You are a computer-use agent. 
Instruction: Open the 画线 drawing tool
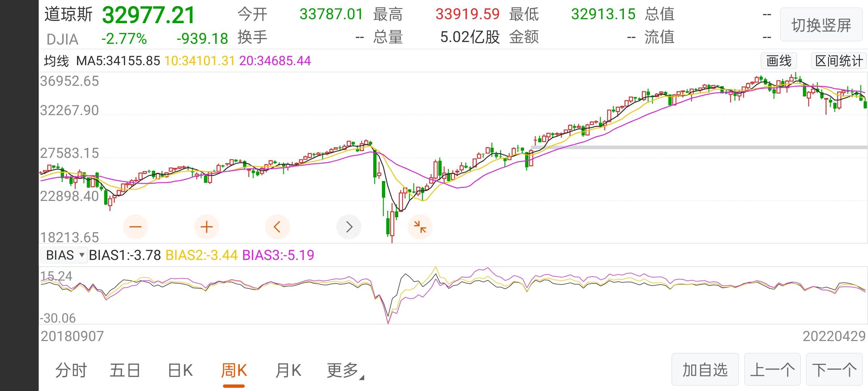(778, 61)
